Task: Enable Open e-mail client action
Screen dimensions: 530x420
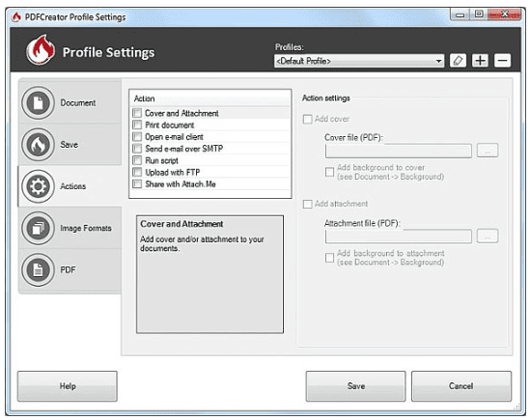Action: click(137, 136)
